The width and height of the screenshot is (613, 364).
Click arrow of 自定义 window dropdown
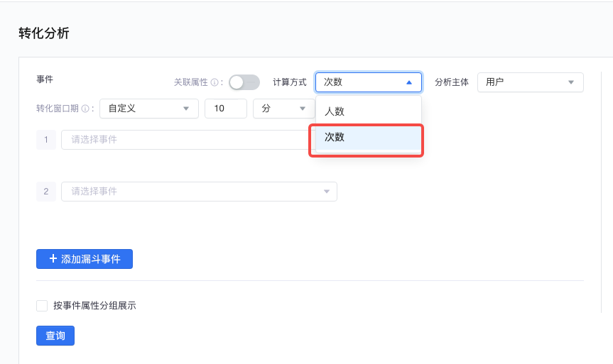(x=186, y=109)
